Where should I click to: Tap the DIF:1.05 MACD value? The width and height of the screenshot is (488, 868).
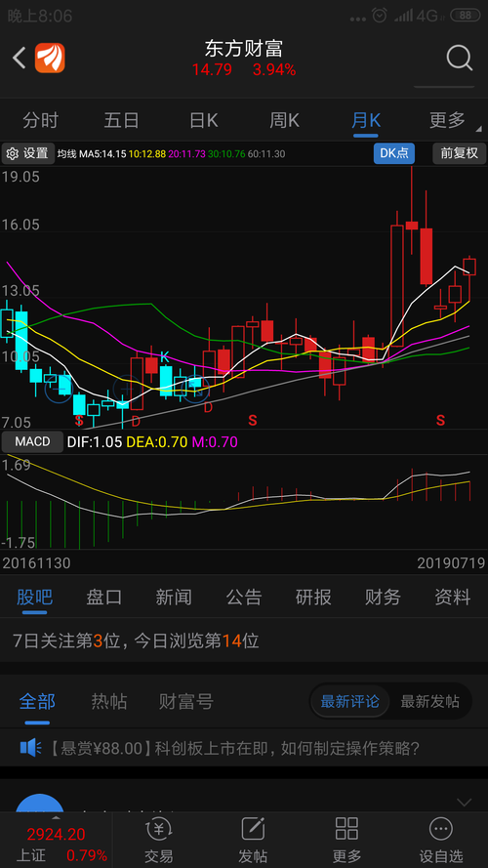tap(94, 441)
